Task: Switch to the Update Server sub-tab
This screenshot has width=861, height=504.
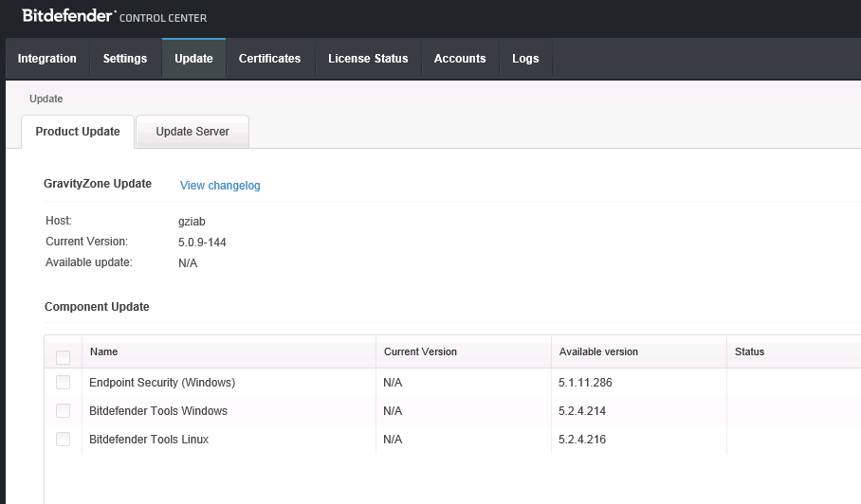Action: click(x=192, y=132)
